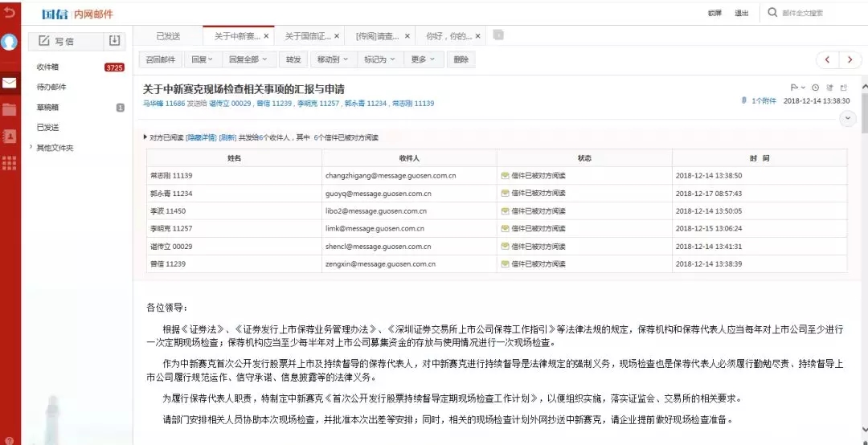Open the 1个附件 attachment link
This screenshot has height=445, width=868.
coord(764,100)
